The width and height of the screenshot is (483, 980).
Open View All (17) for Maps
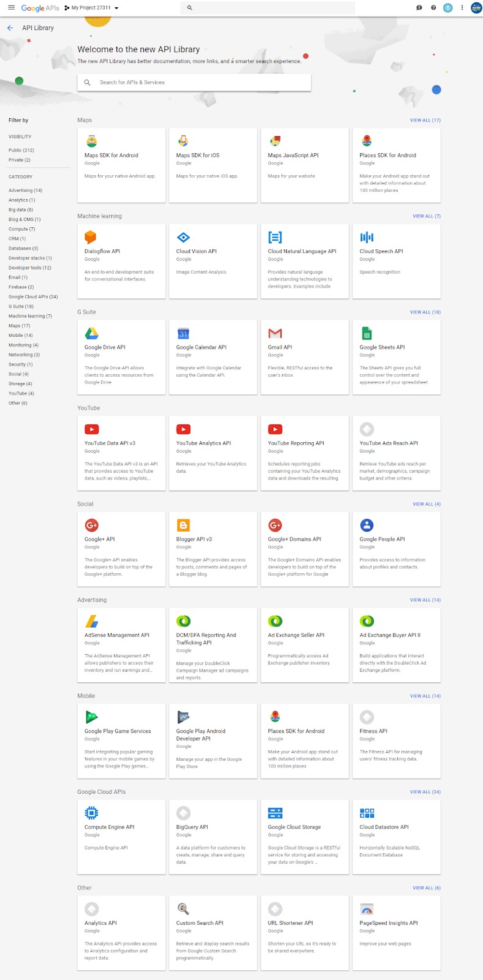[x=425, y=120]
